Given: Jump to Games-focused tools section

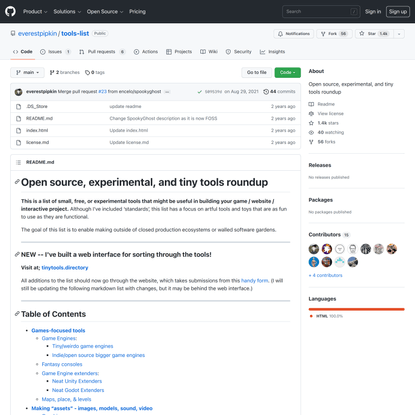Looking at the screenshot, I should (58, 330).
